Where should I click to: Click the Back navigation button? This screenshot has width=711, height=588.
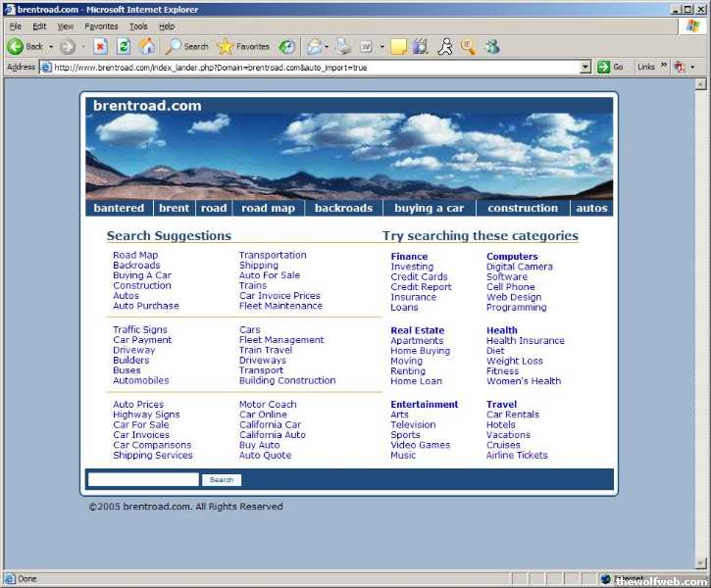pos(25,46)
